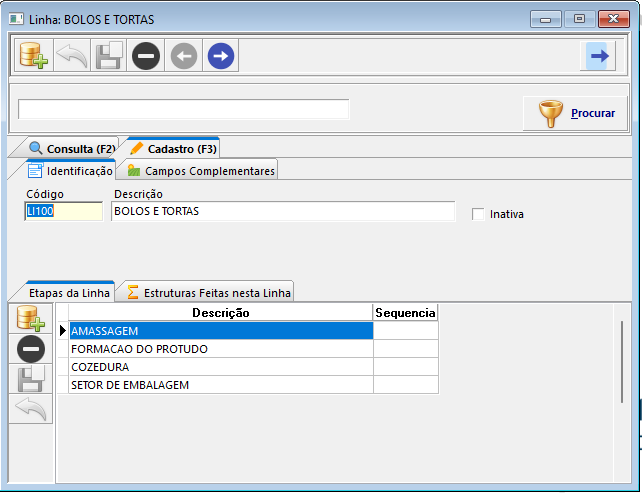This screenshot has height=493, width=642.
Task: Open the Campos Complementares tab
Action: click(200, 170)
